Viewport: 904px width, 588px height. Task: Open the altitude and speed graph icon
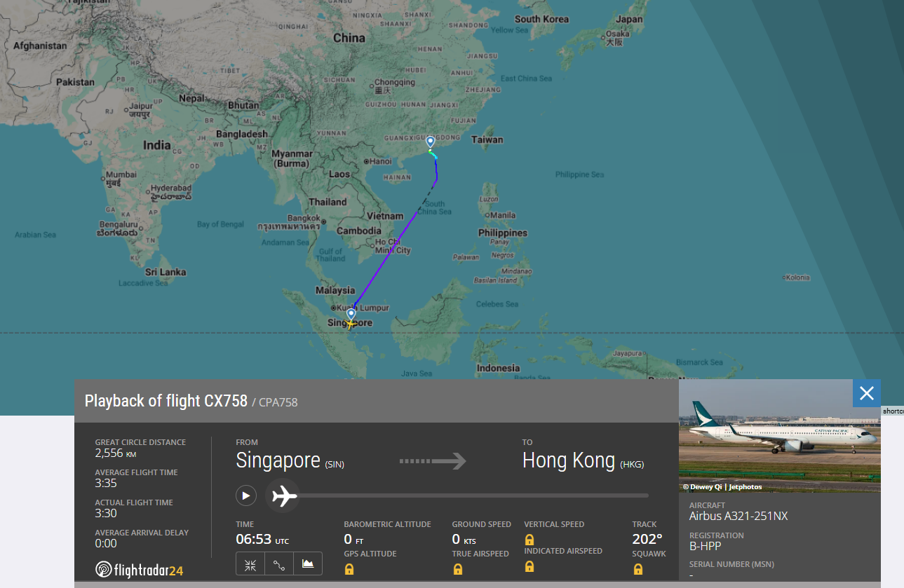point(307,564)
